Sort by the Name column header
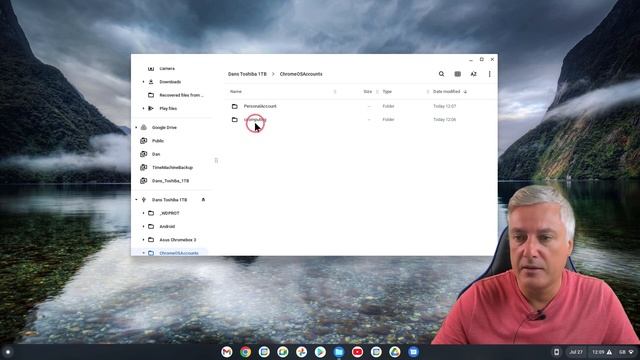 click(x=236, y=91)
